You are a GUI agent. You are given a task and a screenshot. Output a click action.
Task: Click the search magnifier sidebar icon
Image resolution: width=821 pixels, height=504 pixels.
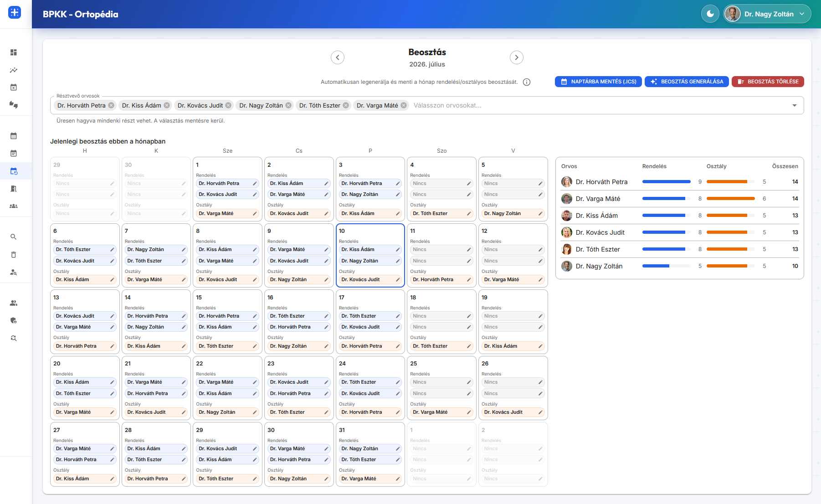pyautogui.click(x=14, y=237)
